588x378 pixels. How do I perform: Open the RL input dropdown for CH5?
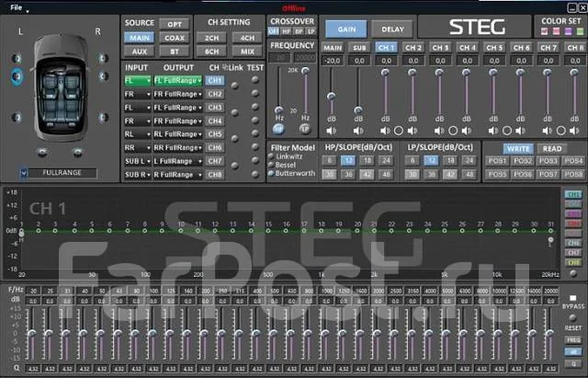point(138,134)
